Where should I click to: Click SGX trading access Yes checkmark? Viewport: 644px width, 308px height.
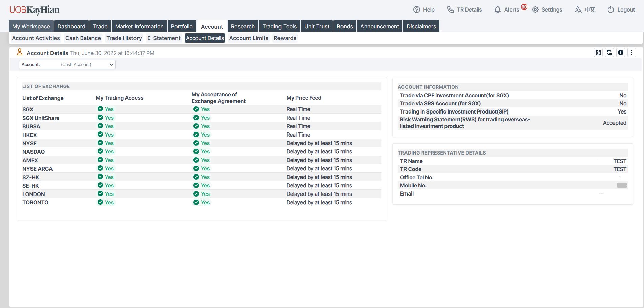pos(100,109)
